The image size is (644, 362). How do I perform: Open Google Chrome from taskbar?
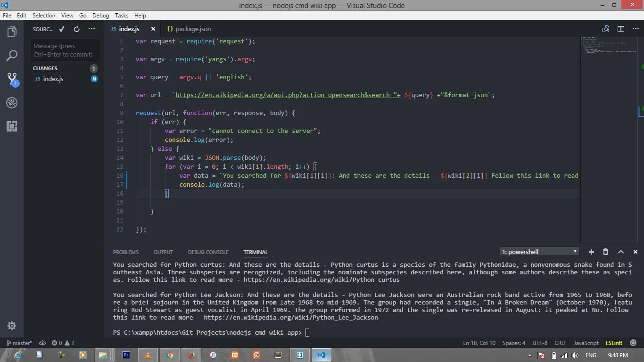pos(170,355)
